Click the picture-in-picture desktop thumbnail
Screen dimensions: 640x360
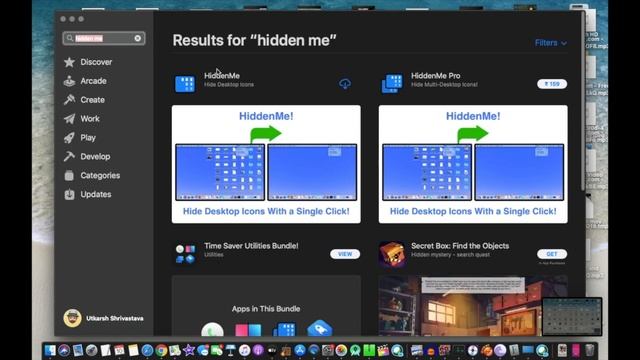tap(572, 316)
